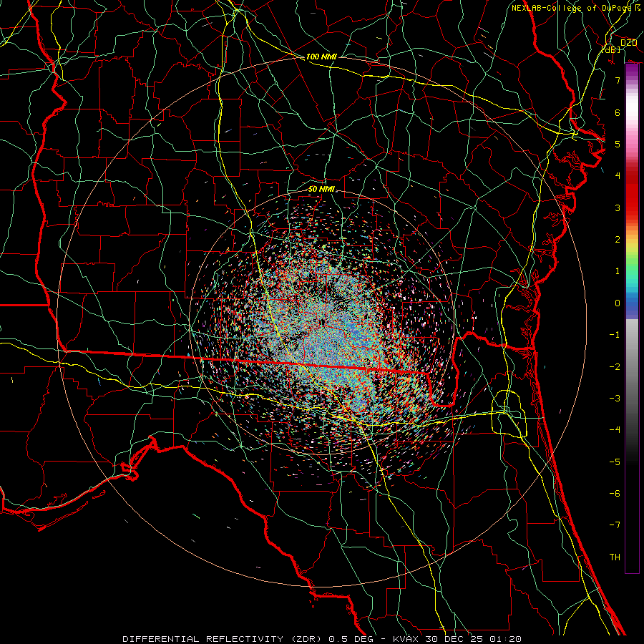Click the 2 value on the scale
This screenshot has width=644, height=644.
coord(618,240)
